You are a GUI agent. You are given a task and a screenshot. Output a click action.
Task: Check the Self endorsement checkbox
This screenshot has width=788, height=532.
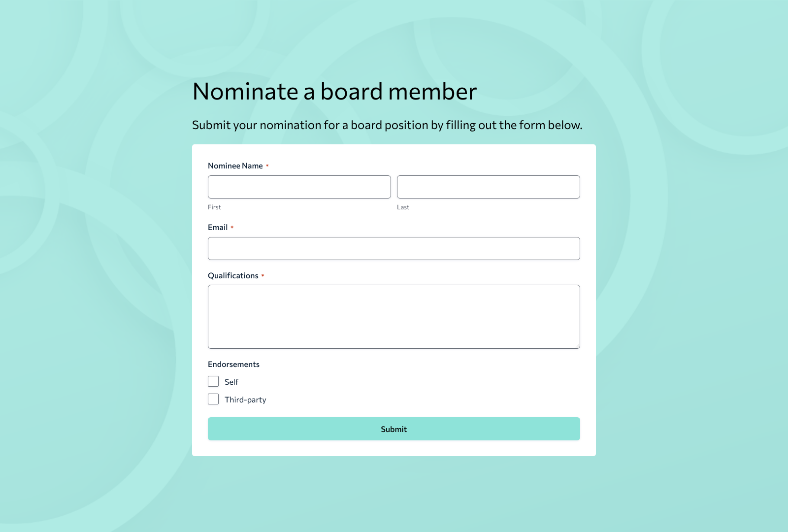point(213,382)
